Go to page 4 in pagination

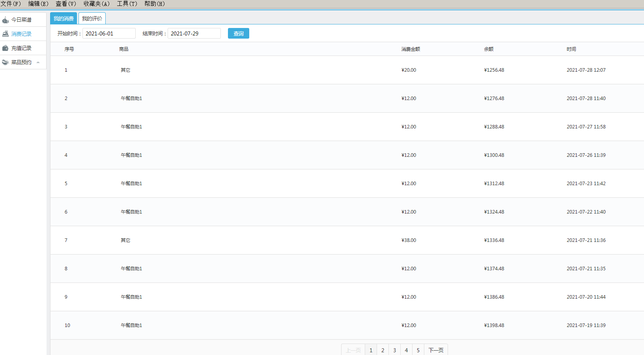(406, 350)
